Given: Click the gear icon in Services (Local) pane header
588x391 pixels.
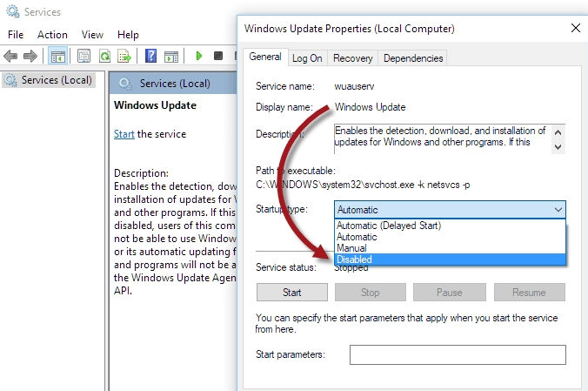Looking at the screenshot, I should [x=125, y=84].
